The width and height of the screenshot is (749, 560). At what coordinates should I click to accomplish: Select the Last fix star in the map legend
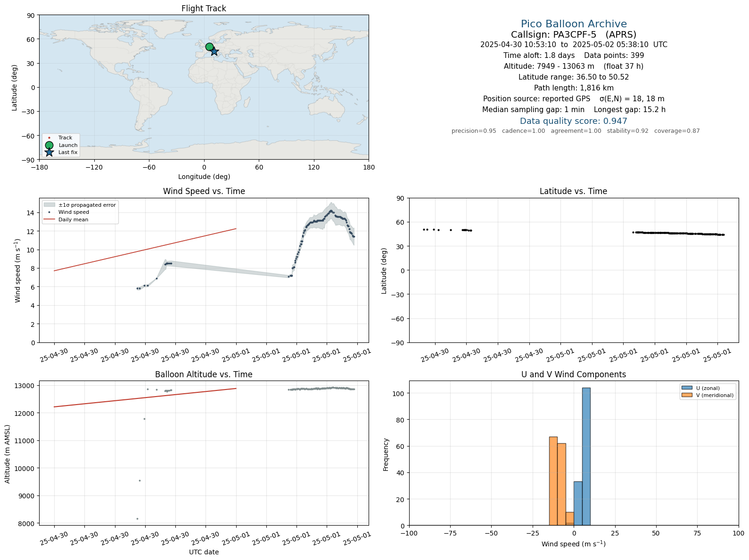click(x=49, y=152)
